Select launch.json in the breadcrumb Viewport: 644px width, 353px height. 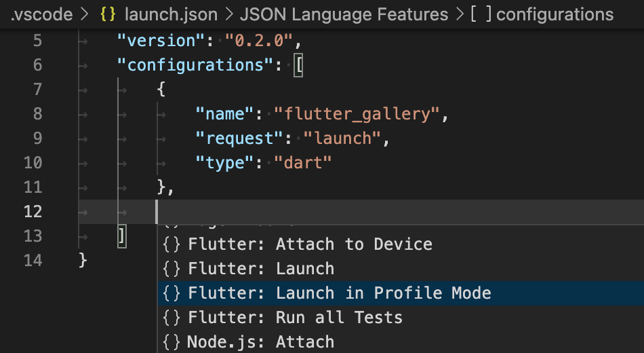(x=171, y=14)
